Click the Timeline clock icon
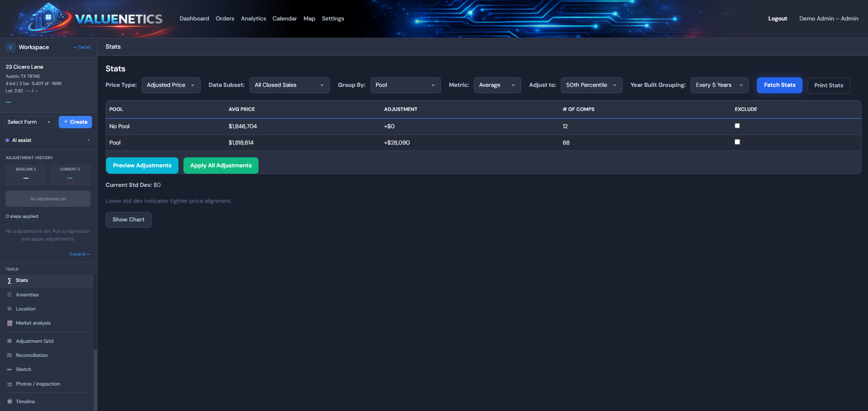Image resolution: width=868 pixels, height=411 pixels. click(10, 402)
